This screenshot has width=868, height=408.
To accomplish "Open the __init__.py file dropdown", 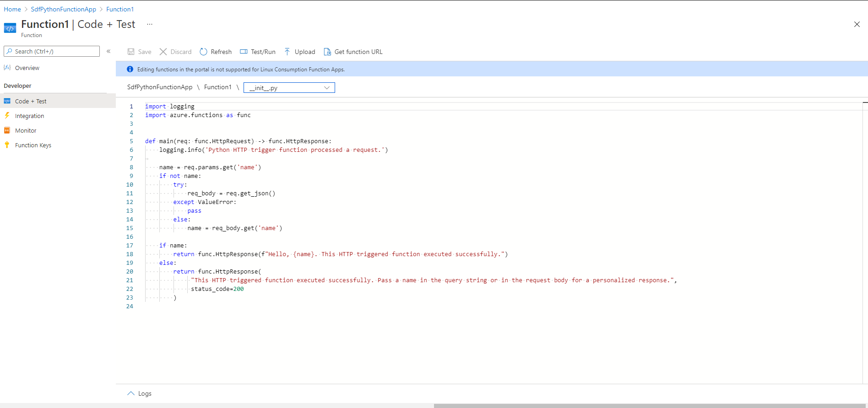I will (x=289, y=87).
